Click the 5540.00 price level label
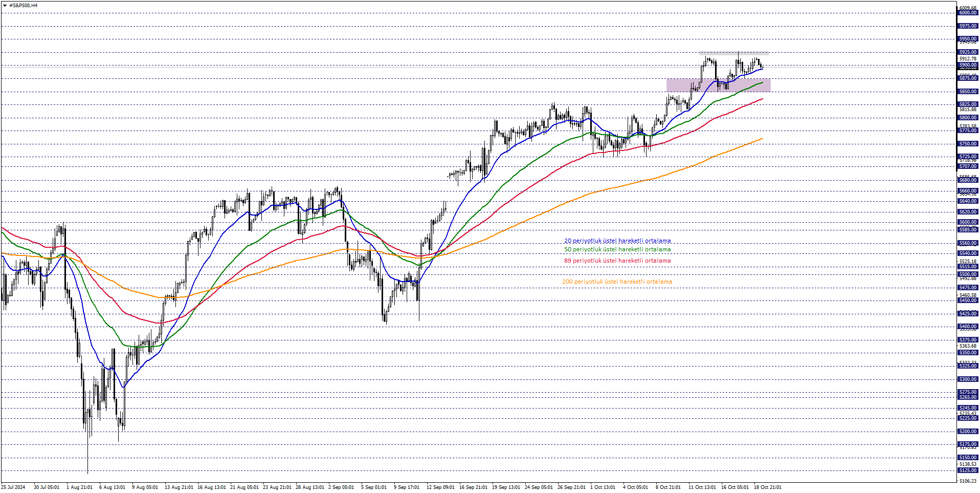This screenshot has width=980, height=493. [968, 253]
